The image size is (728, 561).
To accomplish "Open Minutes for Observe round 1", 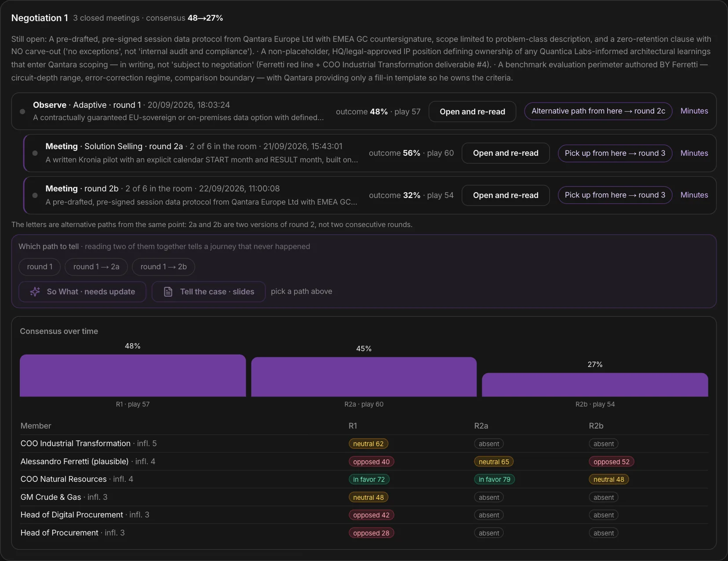I will [694, 111].
